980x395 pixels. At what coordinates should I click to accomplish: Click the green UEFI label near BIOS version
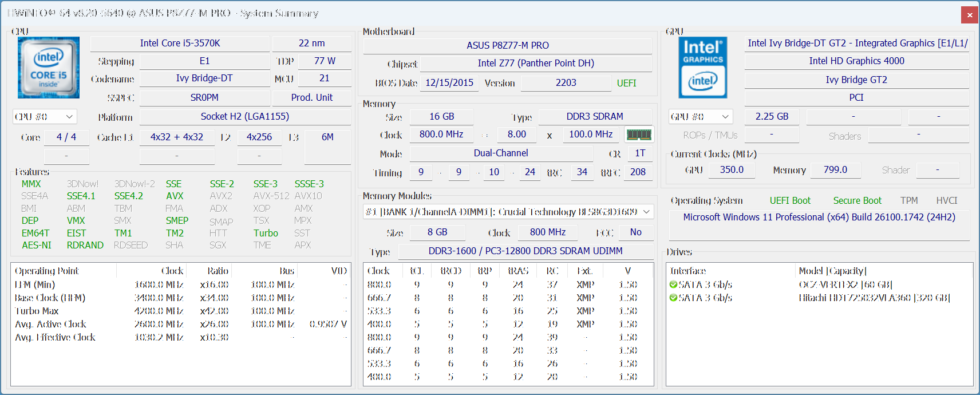pos(627,84)
